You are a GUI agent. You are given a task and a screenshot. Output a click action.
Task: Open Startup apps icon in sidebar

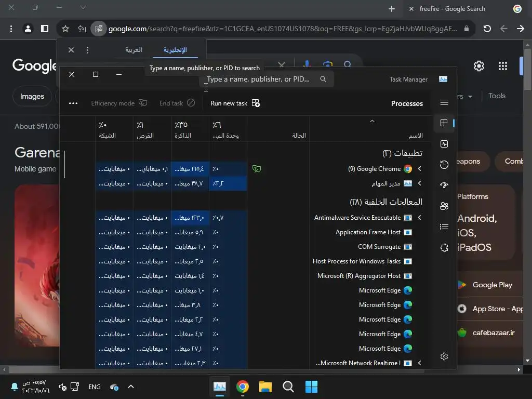point(444,185)
